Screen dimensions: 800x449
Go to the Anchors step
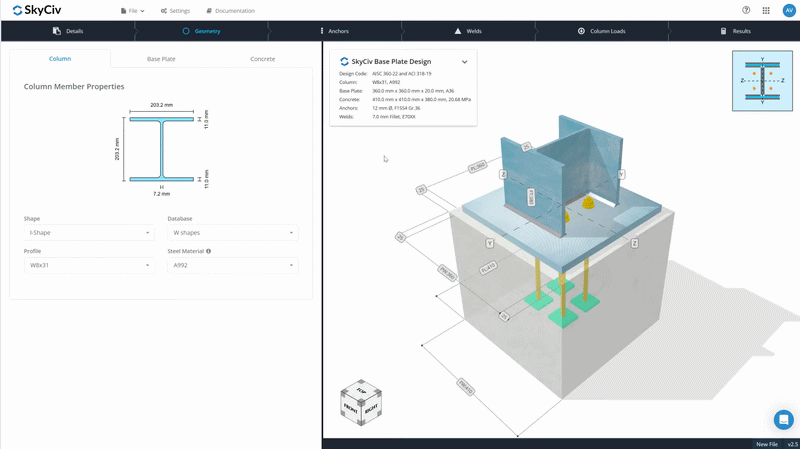[335, 31]
